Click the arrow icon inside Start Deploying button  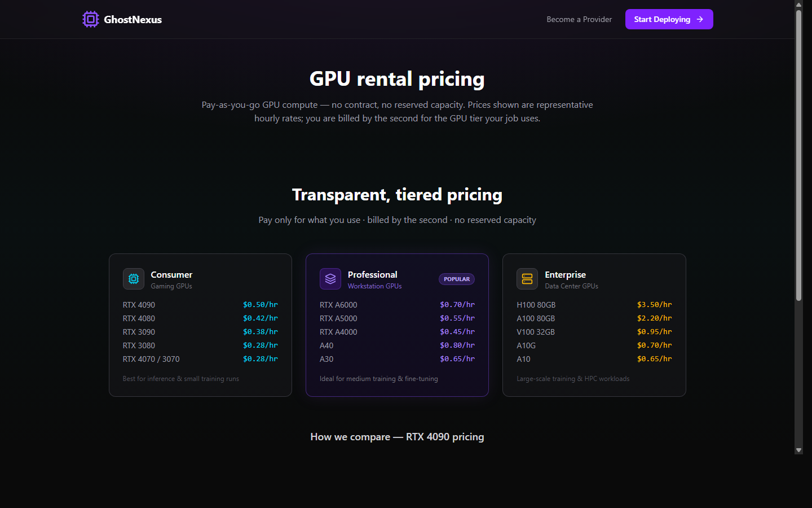click(x=700, y=19)
